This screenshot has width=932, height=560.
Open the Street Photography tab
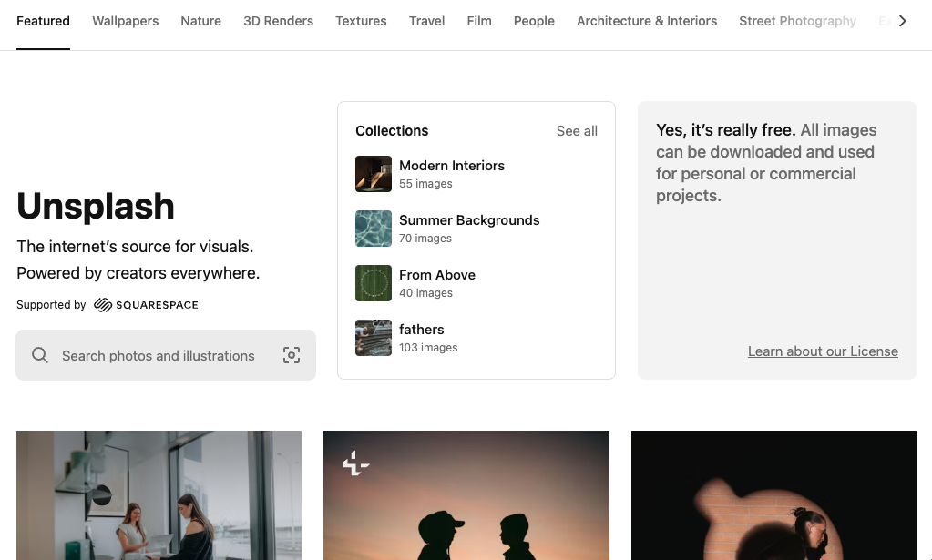click(798, 21)
